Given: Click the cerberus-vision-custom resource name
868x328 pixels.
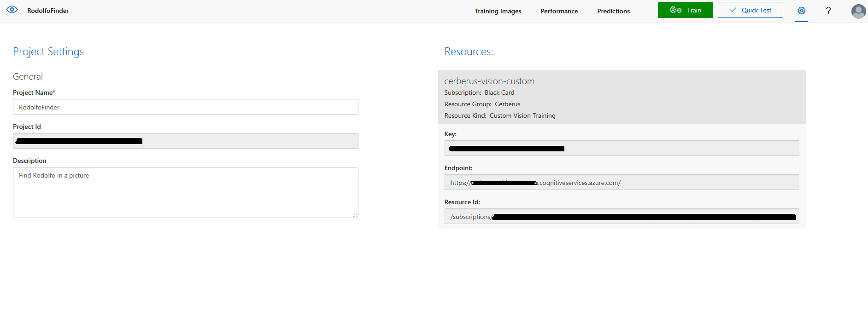Looking at the screenshot, I should 489,81.
